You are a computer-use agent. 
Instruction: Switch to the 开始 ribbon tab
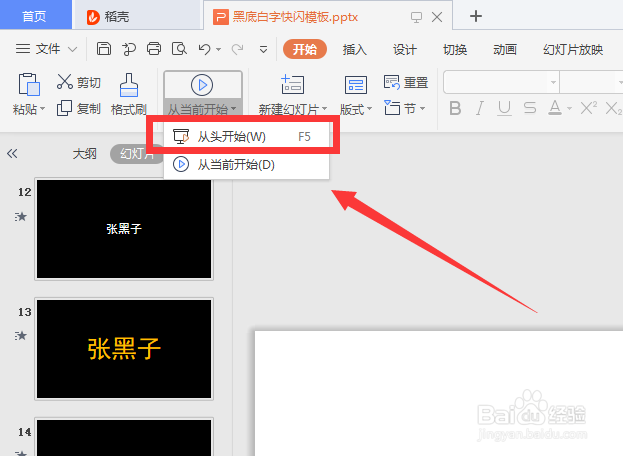click(305, 49)
